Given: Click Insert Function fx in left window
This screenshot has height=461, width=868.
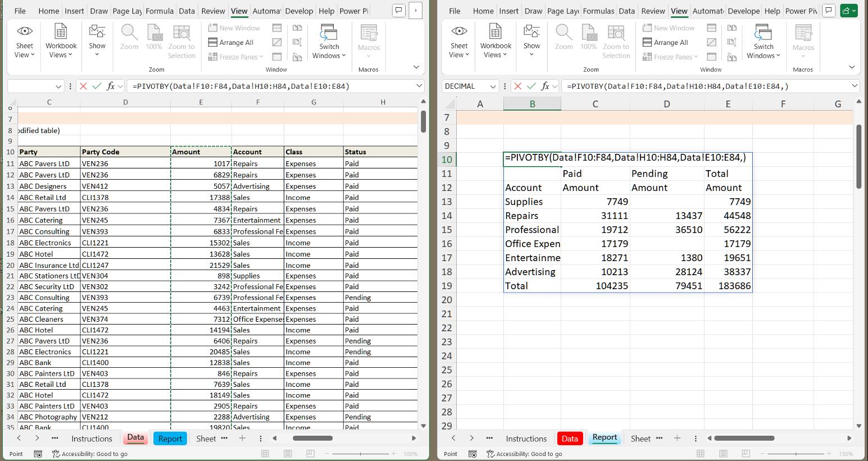Looking at the screenshot, I should pos(111,86).
